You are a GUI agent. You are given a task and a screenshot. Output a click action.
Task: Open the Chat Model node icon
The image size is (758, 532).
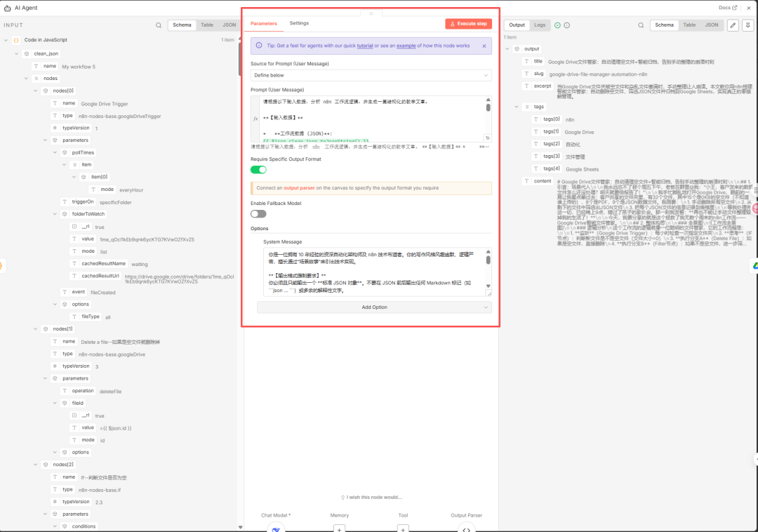[x=276, y=528]
